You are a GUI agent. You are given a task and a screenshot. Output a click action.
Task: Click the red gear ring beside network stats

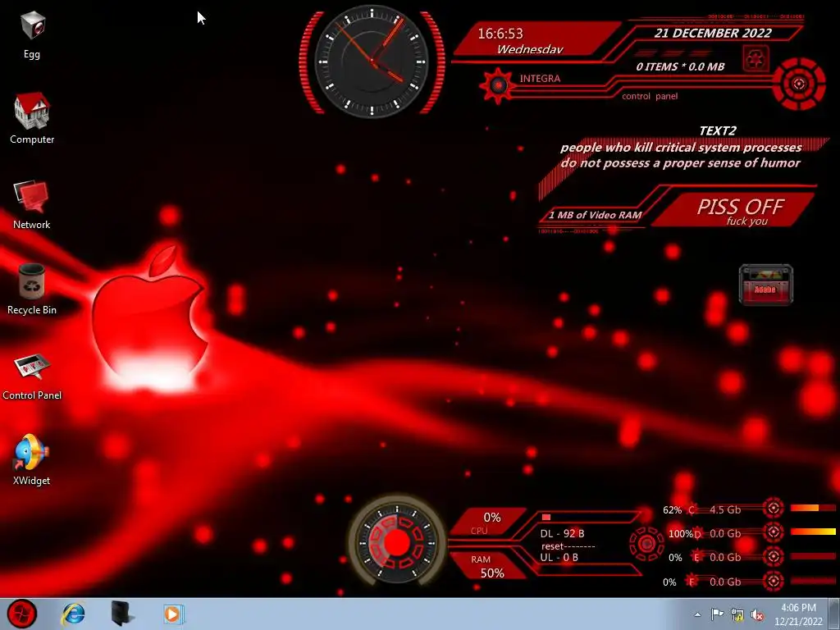click(646, 545)
